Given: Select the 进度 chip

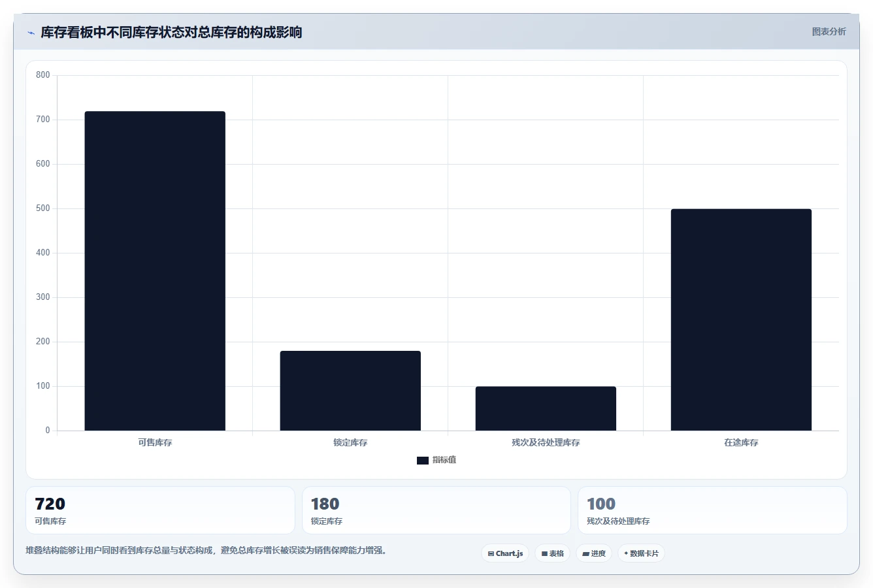Looking at the screenshot, I should [593, 553].
